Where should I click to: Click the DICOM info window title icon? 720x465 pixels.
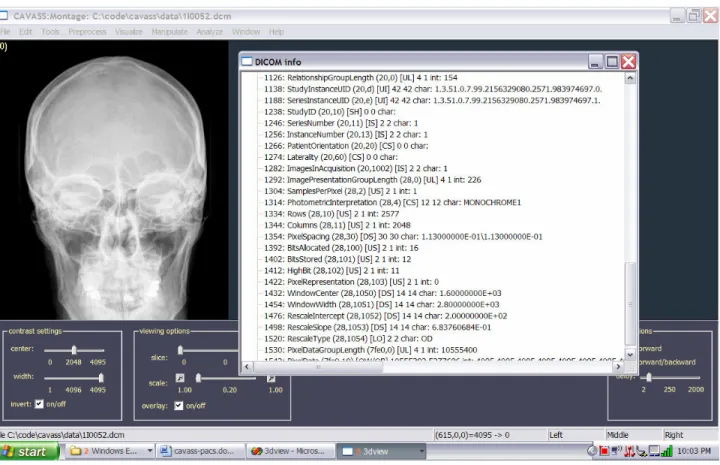click(x=247, y=62)
